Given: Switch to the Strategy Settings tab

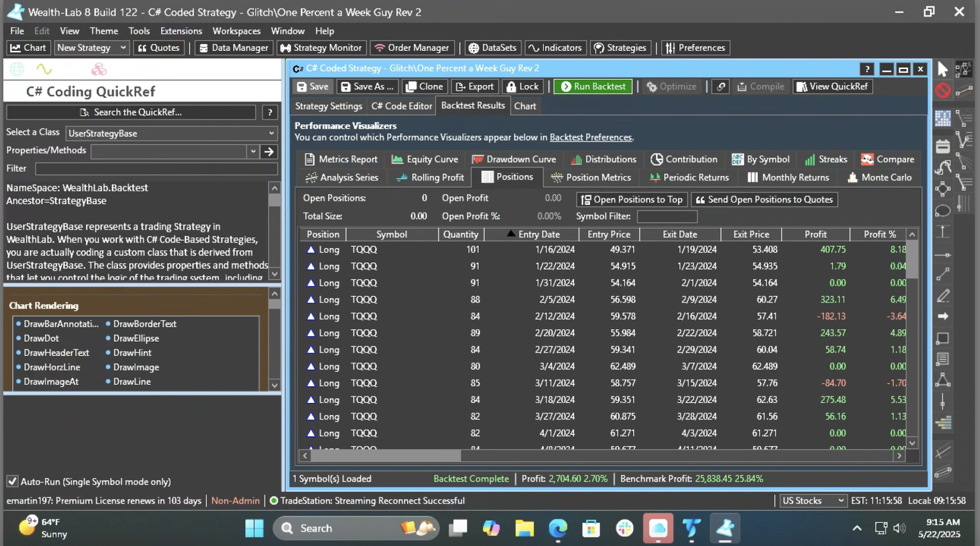Looking at the screenshot, I should tap(328, 106).
